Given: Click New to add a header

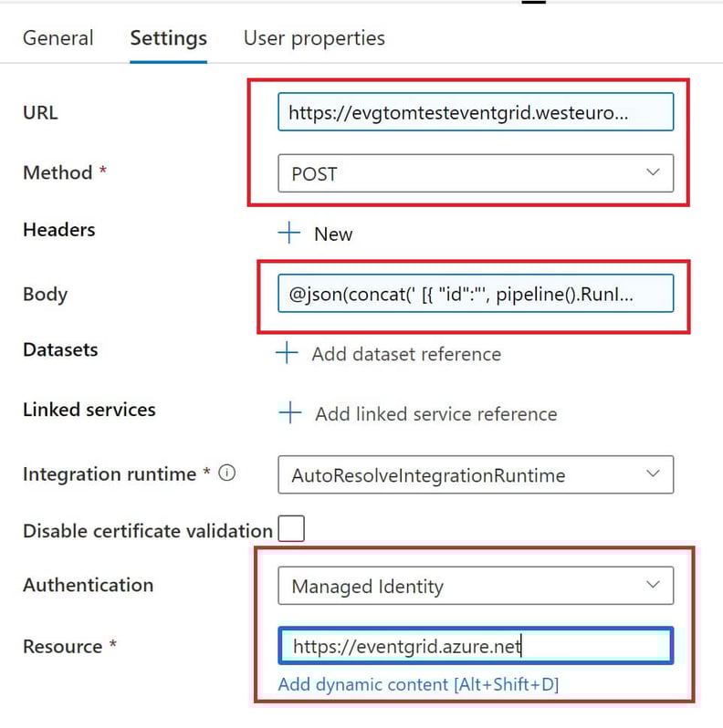Looking at the screenshot, I should point(333,234).
